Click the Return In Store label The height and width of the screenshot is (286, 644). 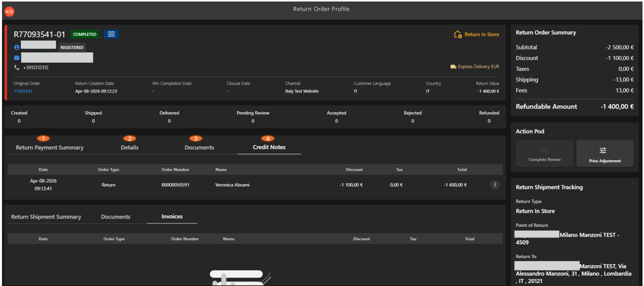[482, 35]
